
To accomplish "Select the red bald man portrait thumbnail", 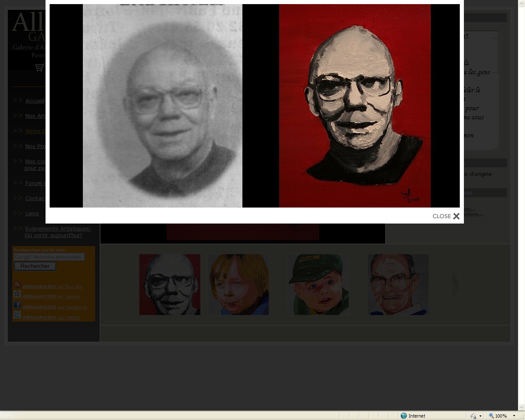I will 170,285.
